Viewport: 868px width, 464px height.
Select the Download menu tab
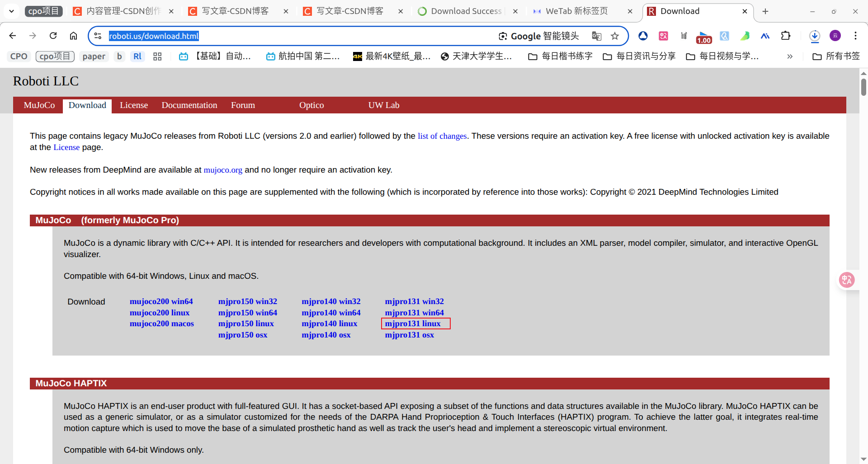point(87,105)
